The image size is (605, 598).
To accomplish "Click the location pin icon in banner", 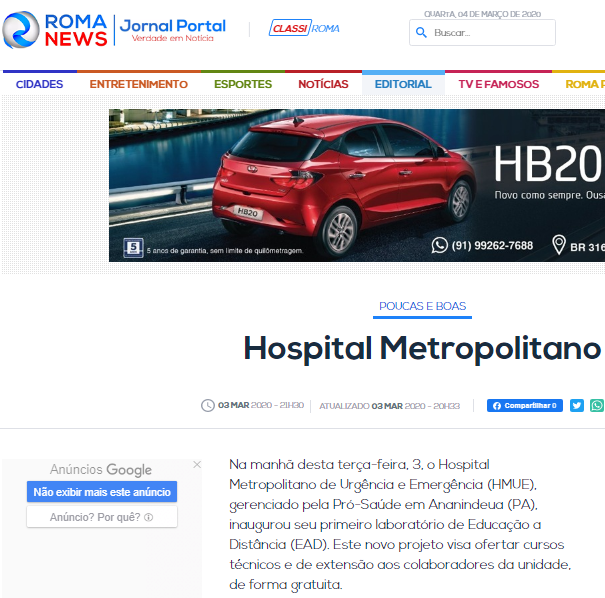I will coord(559,245).
